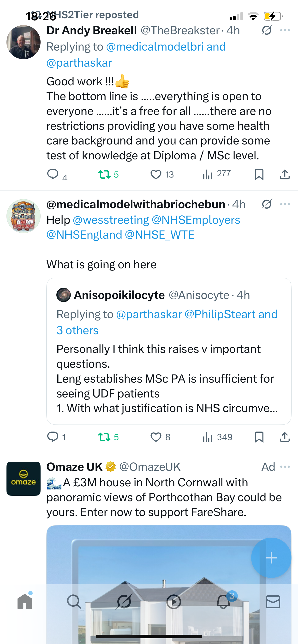Go to the Home tab
Viewport: 298px width, 644px height.
(25, 602)
